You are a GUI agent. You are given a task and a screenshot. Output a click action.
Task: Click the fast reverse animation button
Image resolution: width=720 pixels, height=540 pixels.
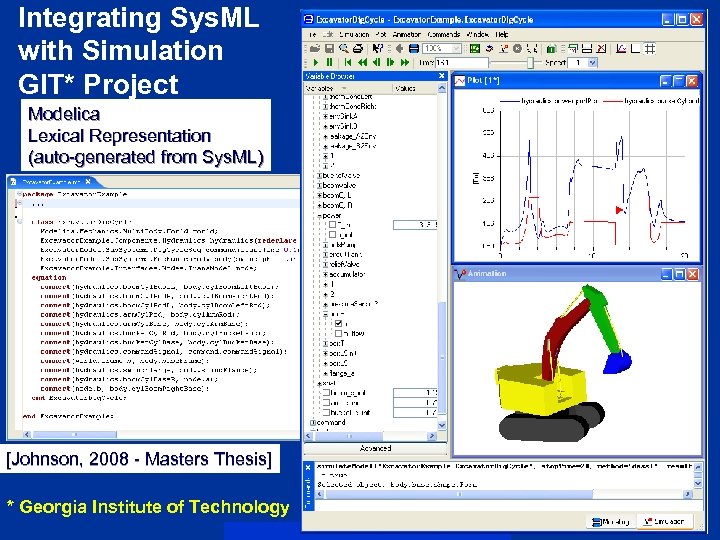click(x=362, y=62)
